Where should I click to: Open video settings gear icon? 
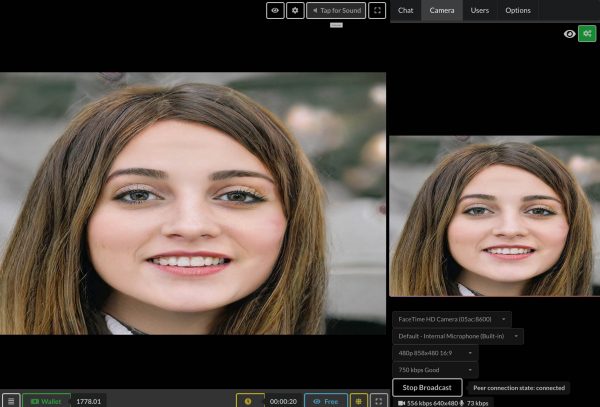pos(295,10)
